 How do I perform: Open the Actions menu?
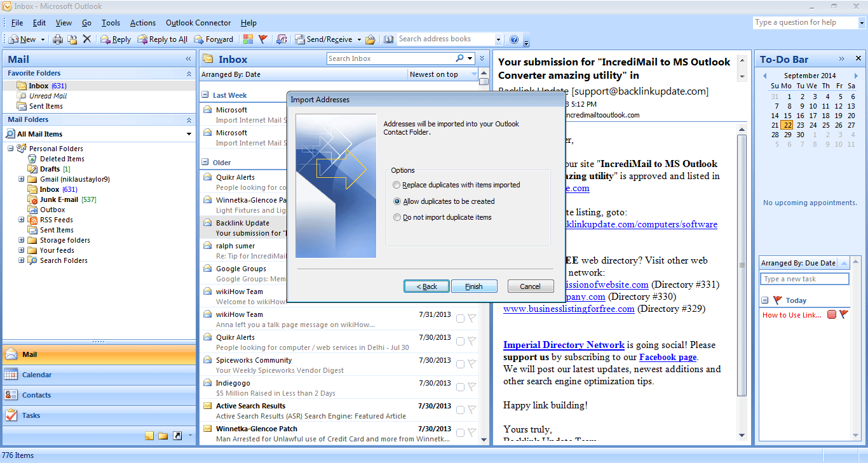coord(143,23)
